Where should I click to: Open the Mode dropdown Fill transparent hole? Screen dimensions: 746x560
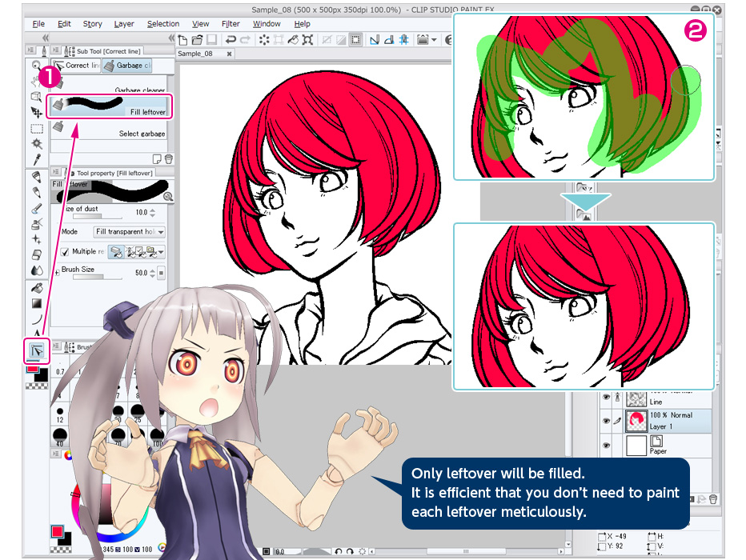(x=130, y=232)
